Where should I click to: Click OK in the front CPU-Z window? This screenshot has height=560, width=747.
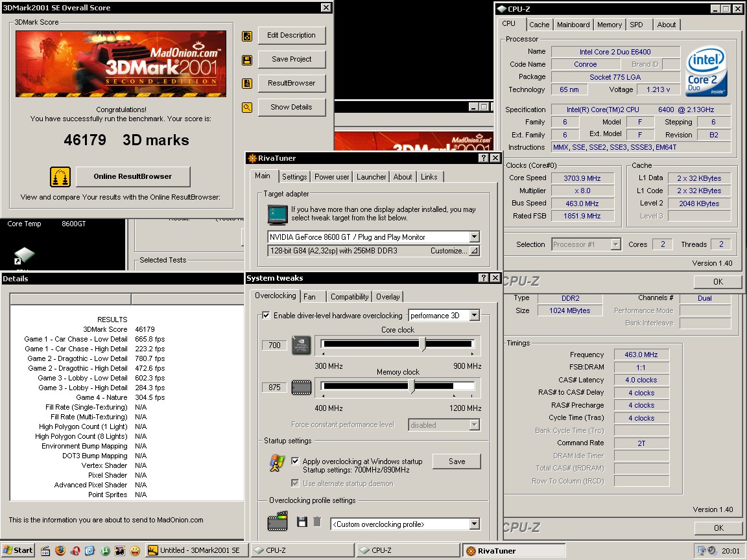(x=718, y=282)
